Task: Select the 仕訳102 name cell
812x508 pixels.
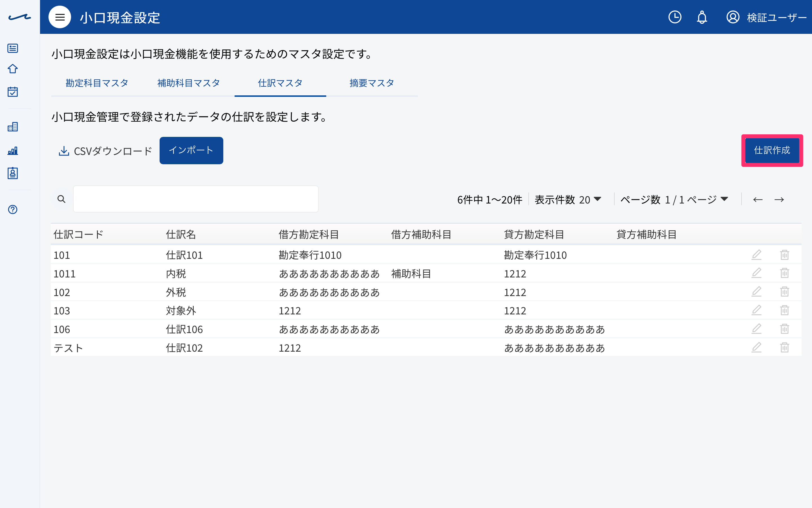Action: pos(184,348)
